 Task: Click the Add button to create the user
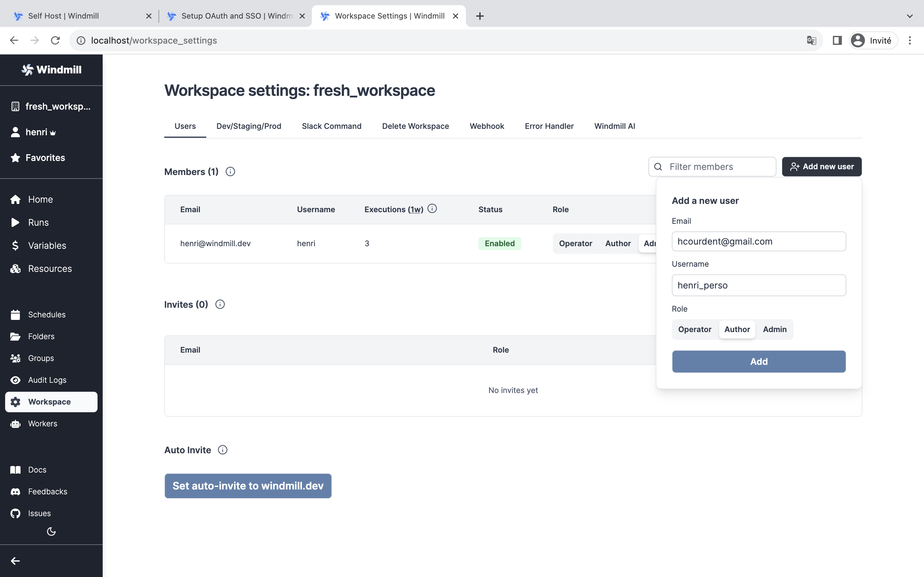(x=759, y=361)
